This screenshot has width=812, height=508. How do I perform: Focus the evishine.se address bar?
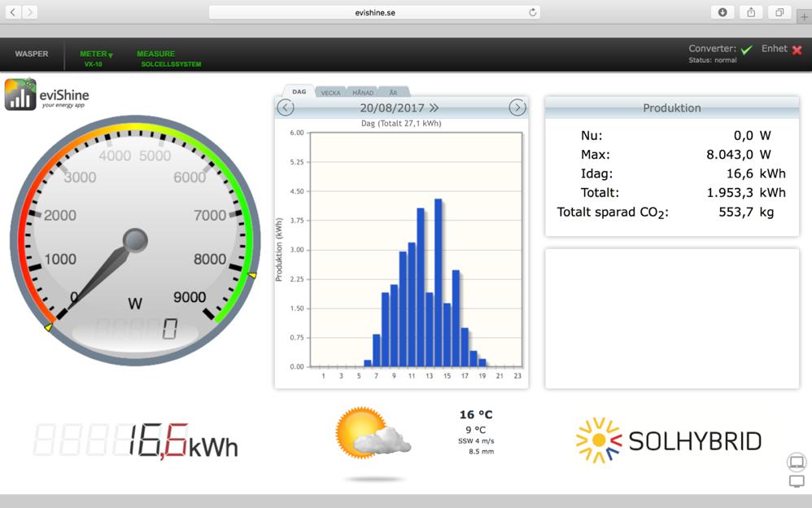pyautogui.click(x=374, y=12)
